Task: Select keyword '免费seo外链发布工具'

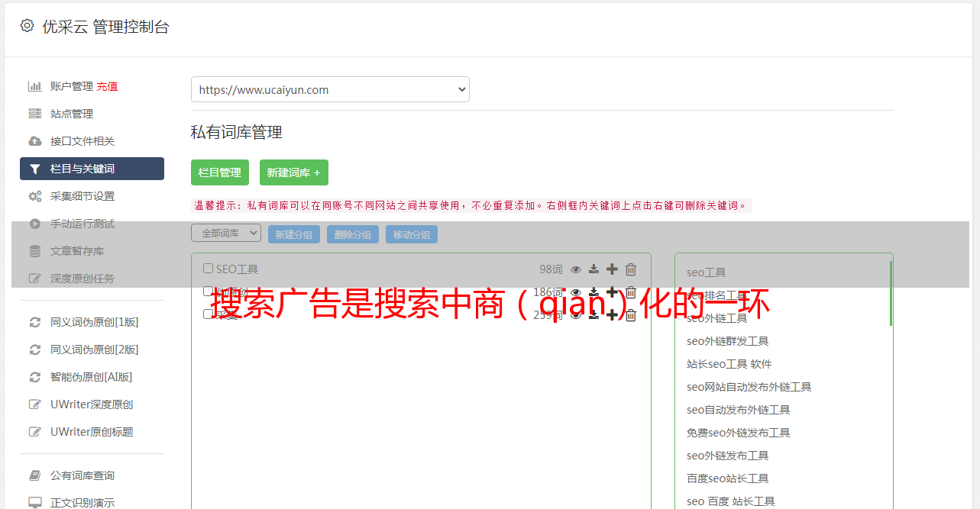Action: click(739, 433)
